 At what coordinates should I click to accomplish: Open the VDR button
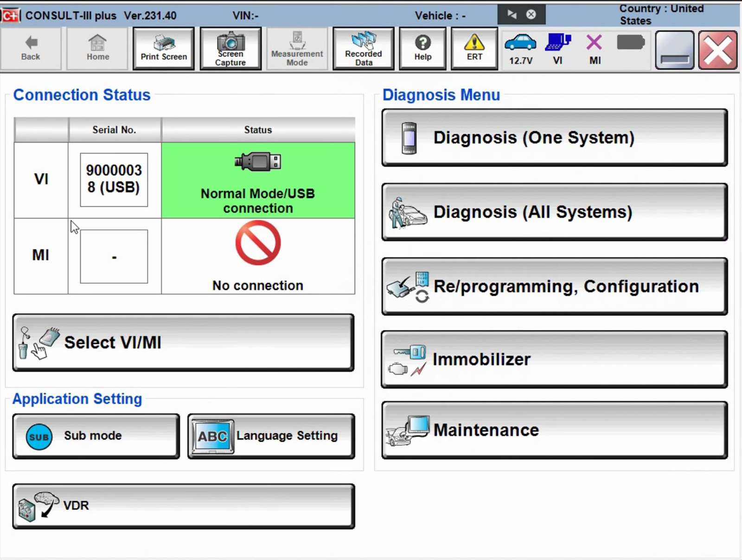[x=184, y=506]
